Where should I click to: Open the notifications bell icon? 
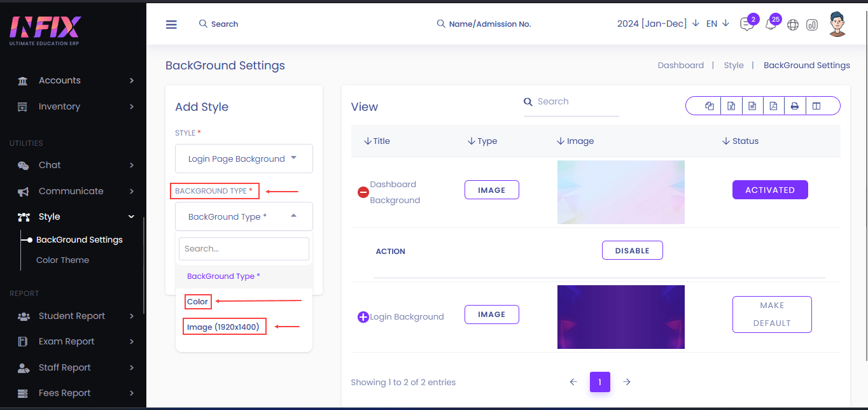(x=771, y=25)
